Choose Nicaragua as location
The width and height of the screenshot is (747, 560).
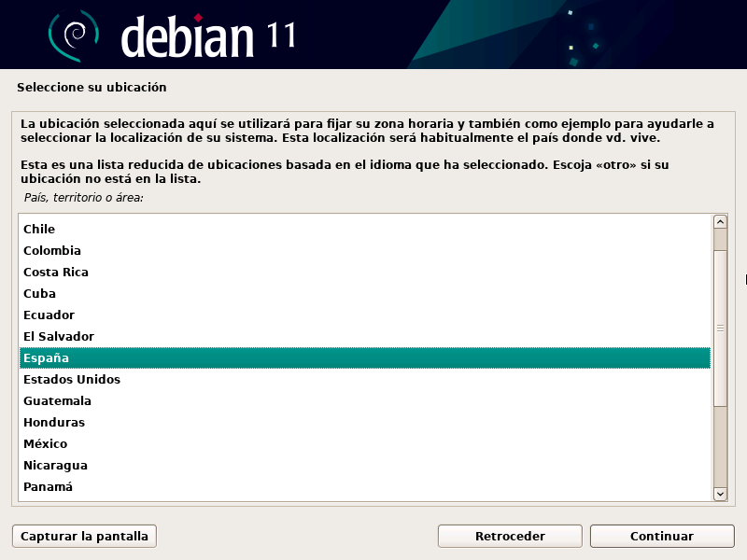point(55,466)
